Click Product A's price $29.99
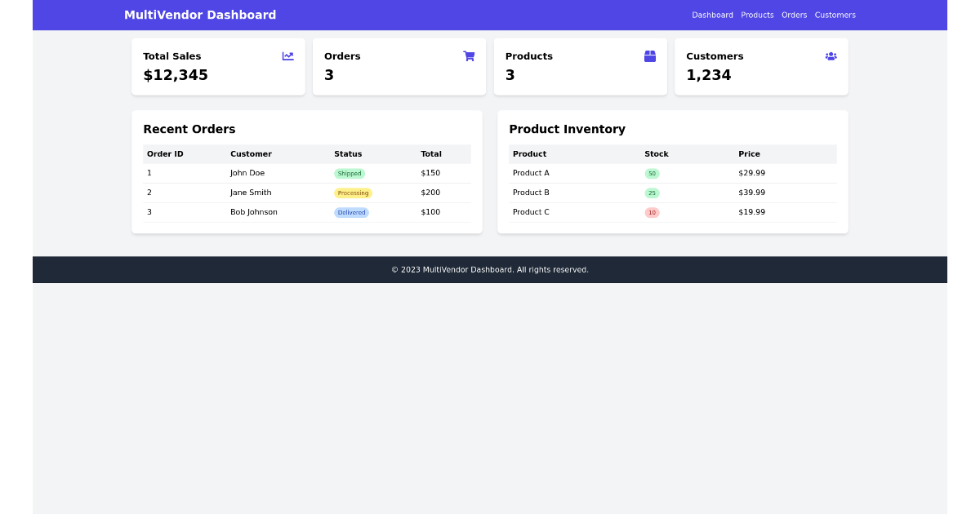 tap(751, 173)
